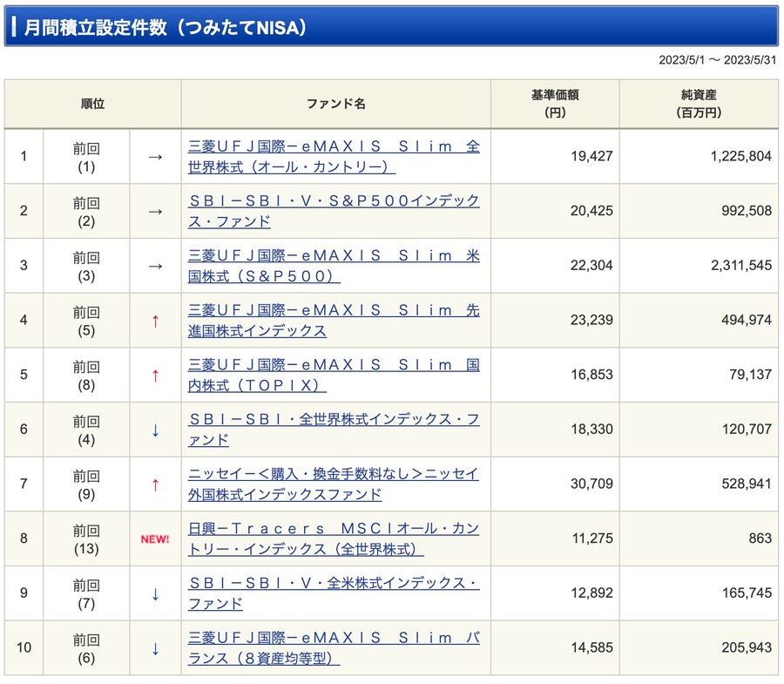Click net assets value 992,508
This screenshot has height=684, width=784.
click(747, 211)
